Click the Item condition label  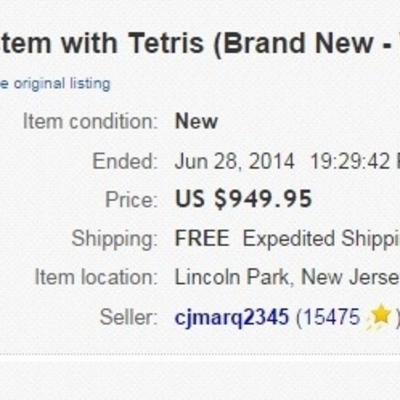90,121
